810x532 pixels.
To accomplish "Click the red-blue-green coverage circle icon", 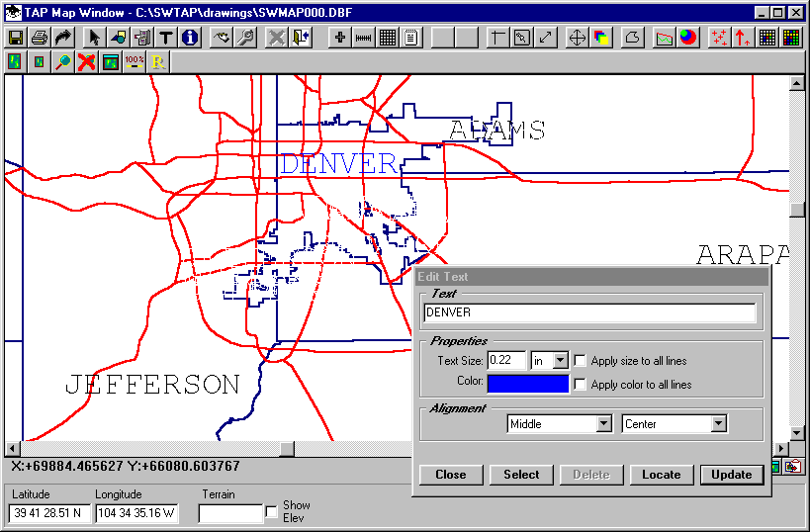I will 687,38.
